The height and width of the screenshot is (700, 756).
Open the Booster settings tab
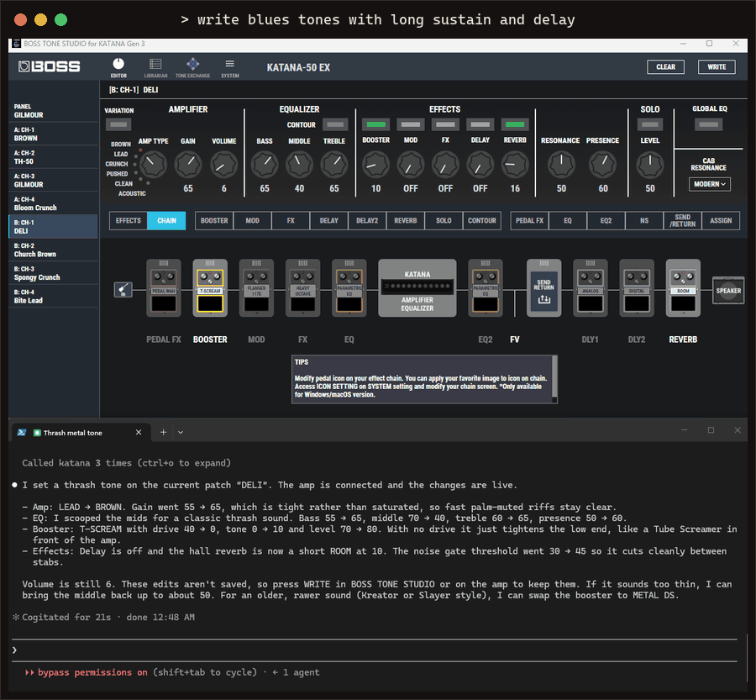point(214,220)
